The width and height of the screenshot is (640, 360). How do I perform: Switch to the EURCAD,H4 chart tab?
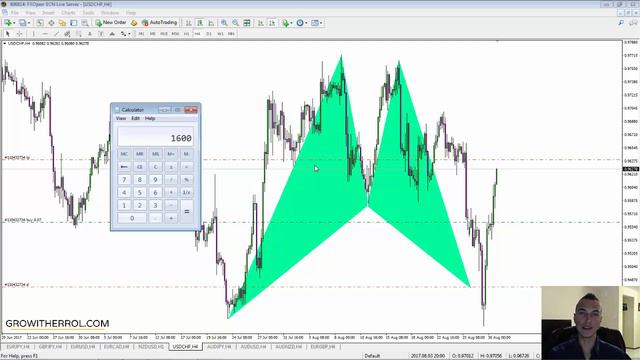(116, 347)
